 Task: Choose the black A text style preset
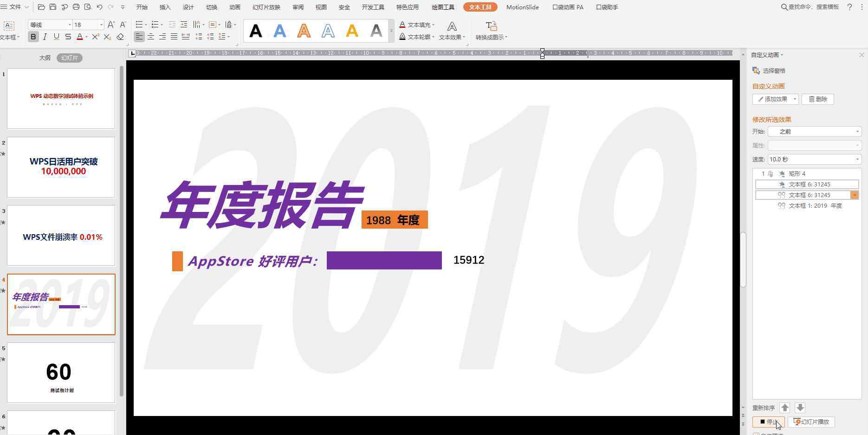tap(255, 31)
